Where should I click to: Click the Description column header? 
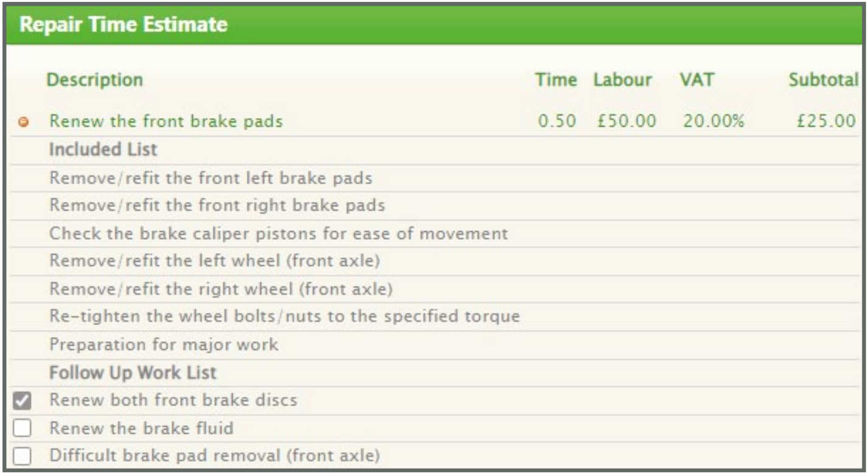click(x=95, y=80)
